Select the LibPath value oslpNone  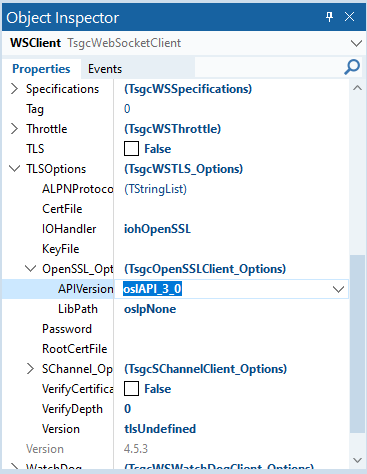[x=150, y=309]
